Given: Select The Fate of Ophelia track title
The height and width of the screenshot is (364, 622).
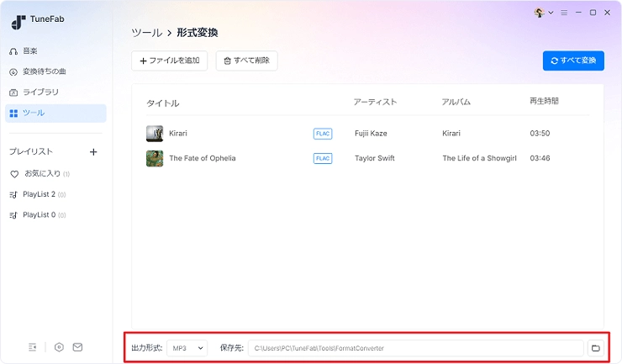Looking at the screenshot, I should (203, 158).
